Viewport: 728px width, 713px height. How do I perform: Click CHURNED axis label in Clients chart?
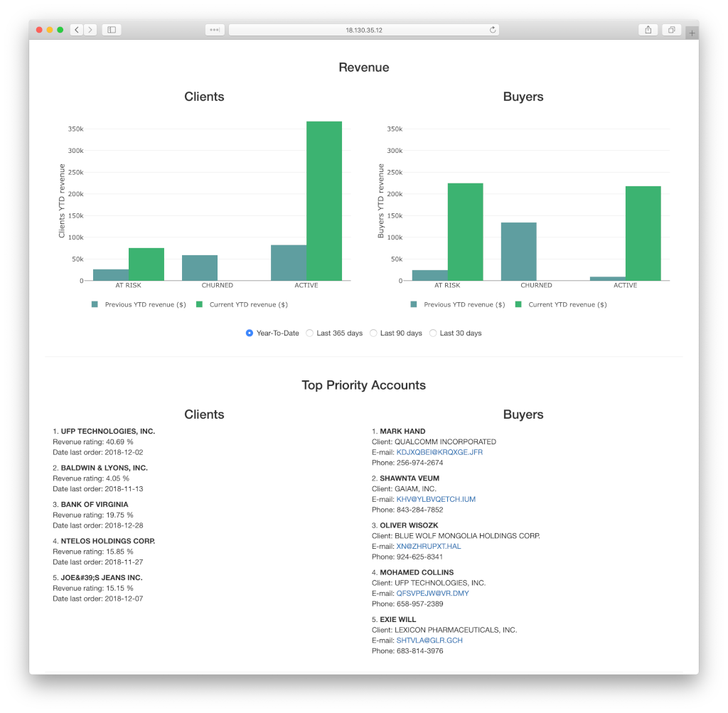pos(218,285)
